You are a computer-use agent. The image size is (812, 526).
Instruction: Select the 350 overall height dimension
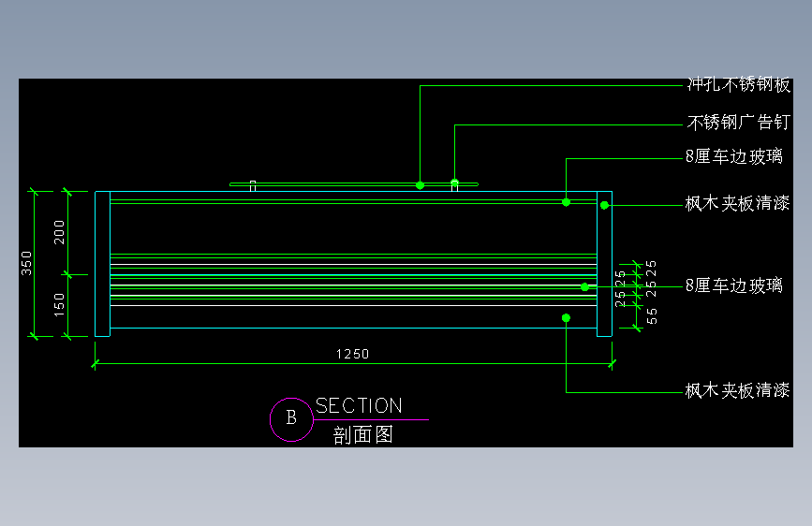coord(26,263)
